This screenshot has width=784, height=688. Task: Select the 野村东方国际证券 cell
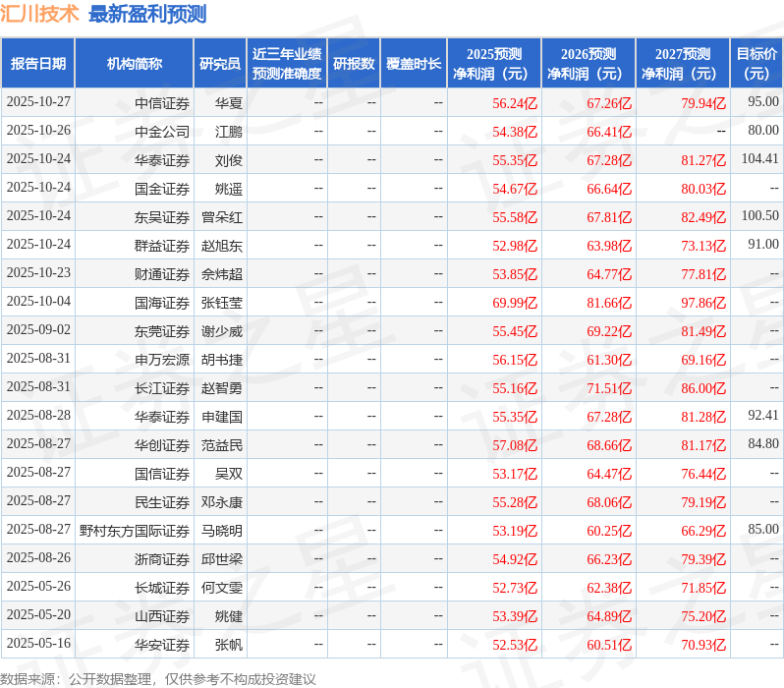(135, 532)
